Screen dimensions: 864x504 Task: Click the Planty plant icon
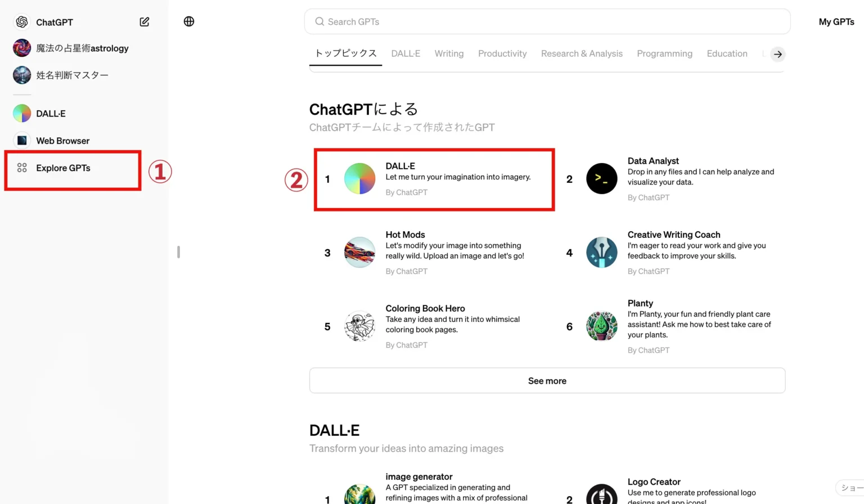(x=601, y=326)
